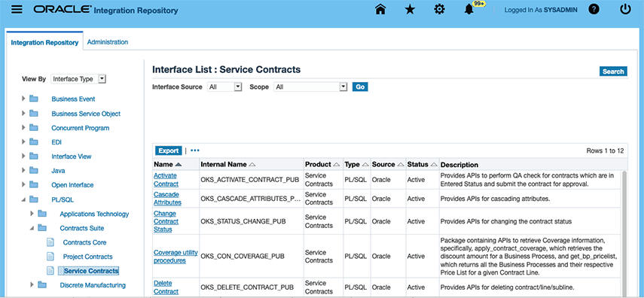Click the Go button
The width and height of the screenshot is (644, 298).
click(x=360, y=87)
